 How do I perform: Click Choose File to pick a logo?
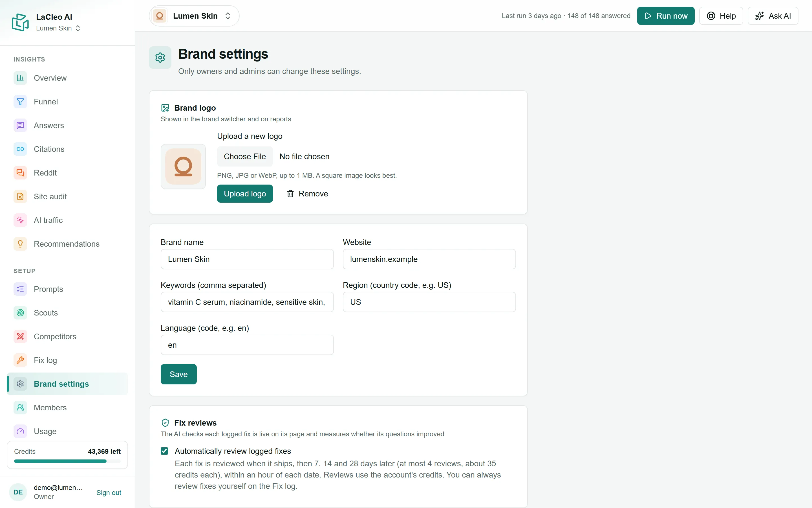[245, 156]
